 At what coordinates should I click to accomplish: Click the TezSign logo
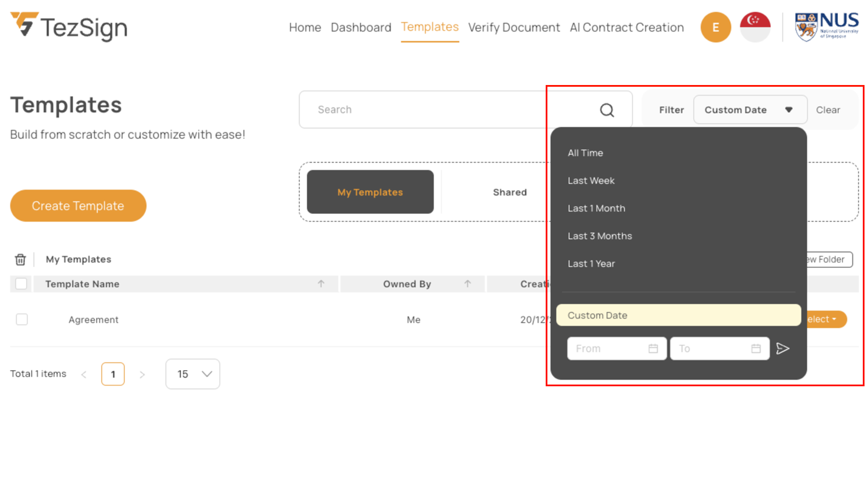coord(69,27)
